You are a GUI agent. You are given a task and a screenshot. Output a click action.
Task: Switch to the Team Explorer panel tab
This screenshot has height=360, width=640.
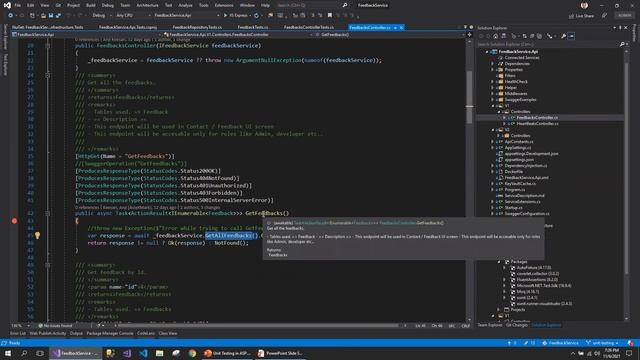(x=490, y=325)
